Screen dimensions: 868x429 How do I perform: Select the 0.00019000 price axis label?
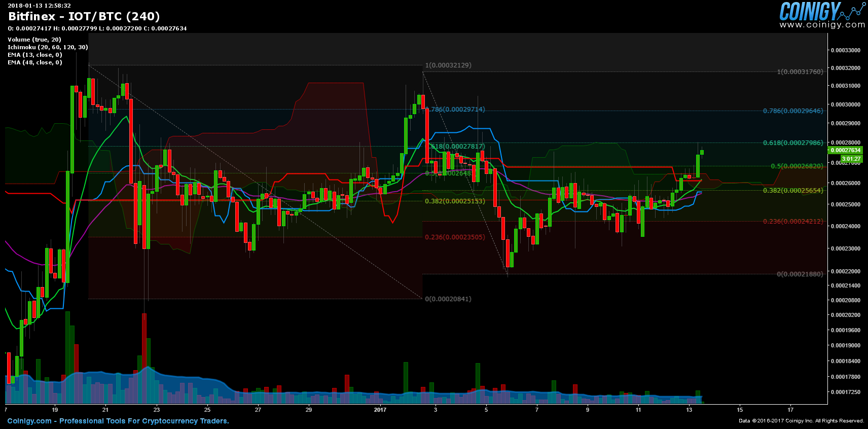[846, 345]
